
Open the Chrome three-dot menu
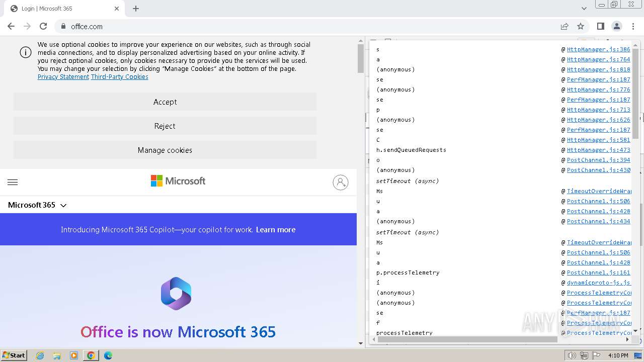(632, 26)
